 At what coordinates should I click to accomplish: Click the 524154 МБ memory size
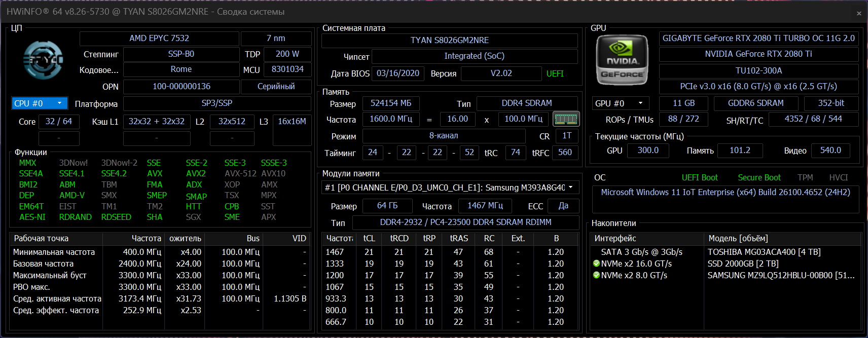391,103
